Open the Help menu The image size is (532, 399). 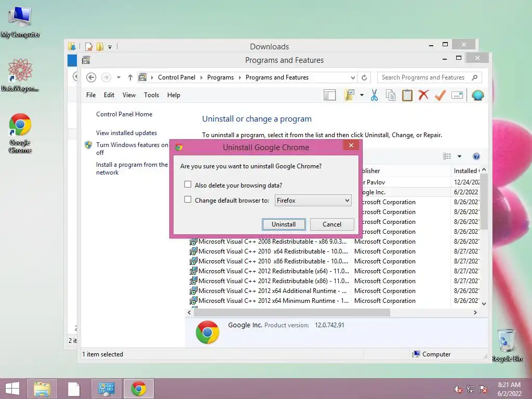(174, 95)
